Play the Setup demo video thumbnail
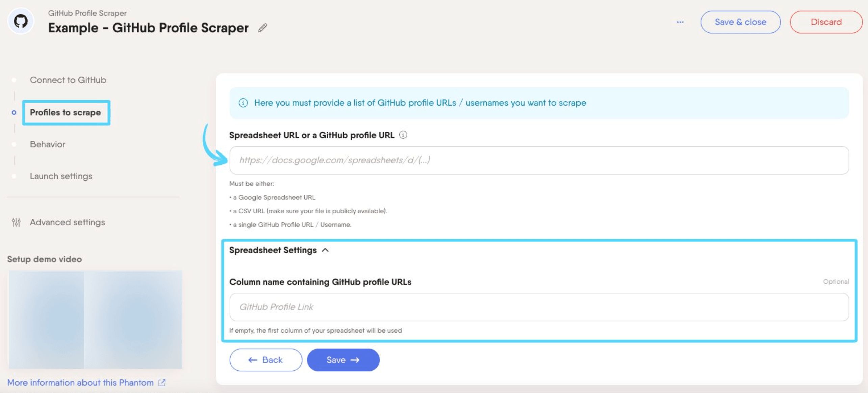Viewport: 868px width, 393px height. [x=96, y=319]
